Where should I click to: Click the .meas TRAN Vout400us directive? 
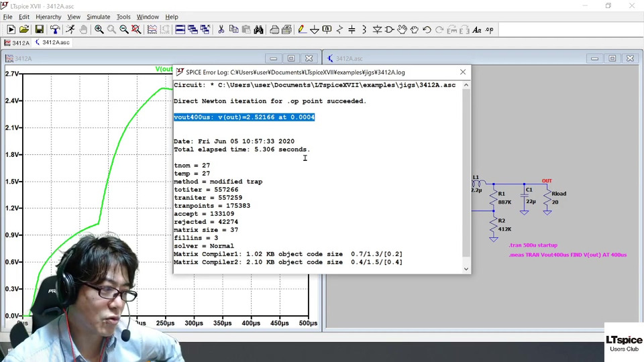tap(568, 255)
